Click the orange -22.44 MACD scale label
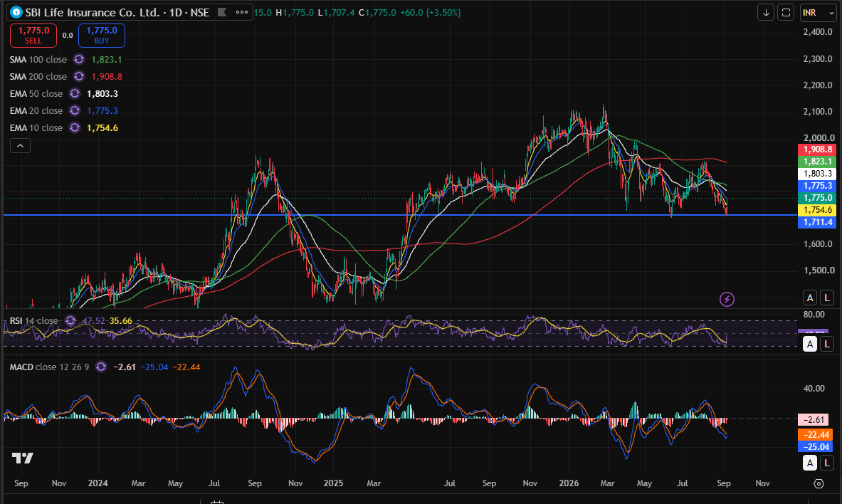The height and width of the screenshot is (504, 842). (815, 435)
